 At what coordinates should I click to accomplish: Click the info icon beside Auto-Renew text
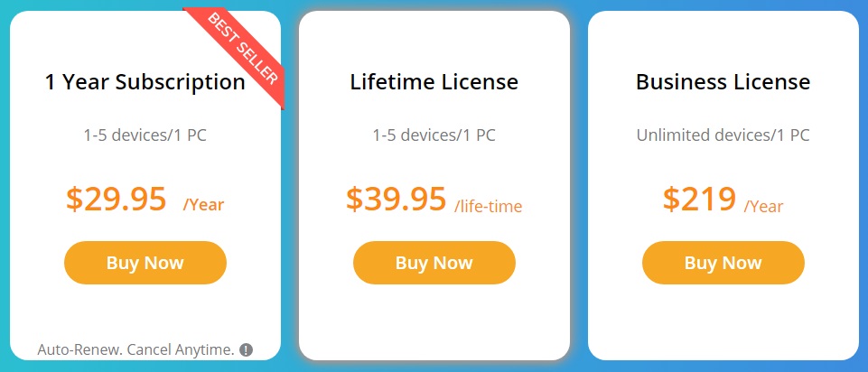246,350
